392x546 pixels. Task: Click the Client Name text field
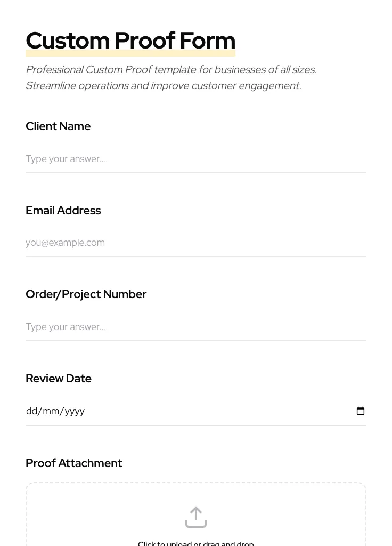(x=196, y=159)
